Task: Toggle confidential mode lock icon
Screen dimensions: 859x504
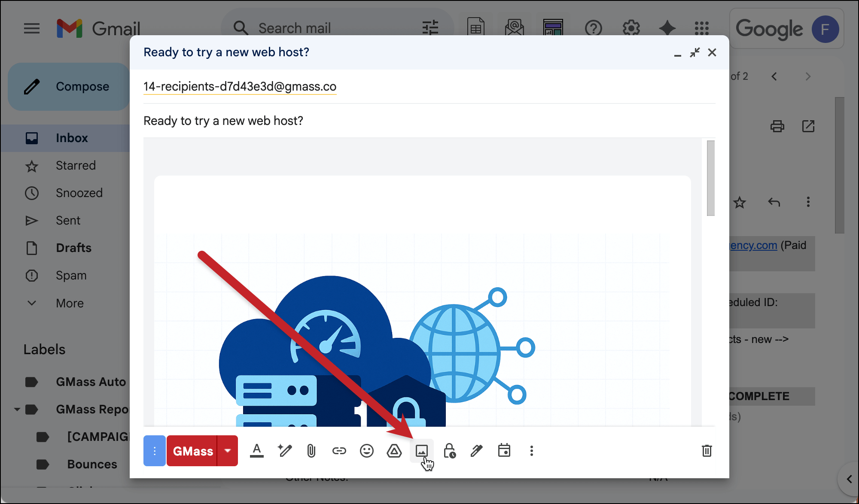Action: pos(449,451)
